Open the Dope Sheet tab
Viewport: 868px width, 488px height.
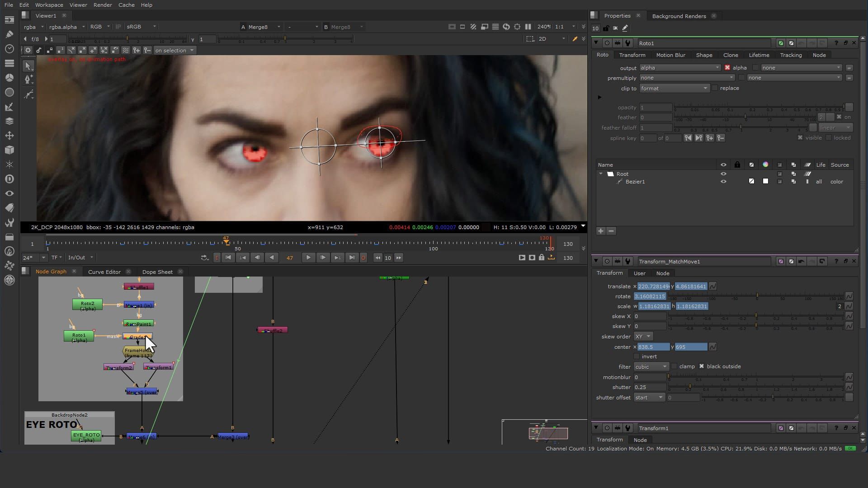pyautogui.click(x=157, y=272)
